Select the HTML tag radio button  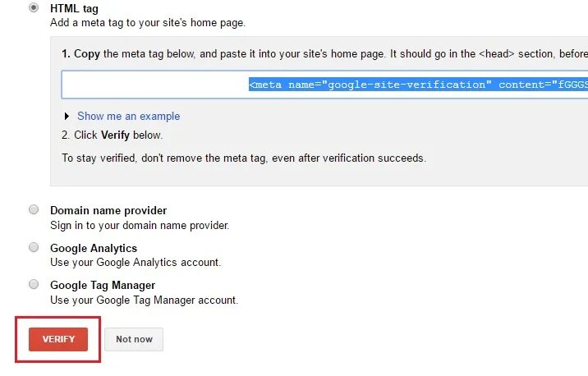coord(34,7)
